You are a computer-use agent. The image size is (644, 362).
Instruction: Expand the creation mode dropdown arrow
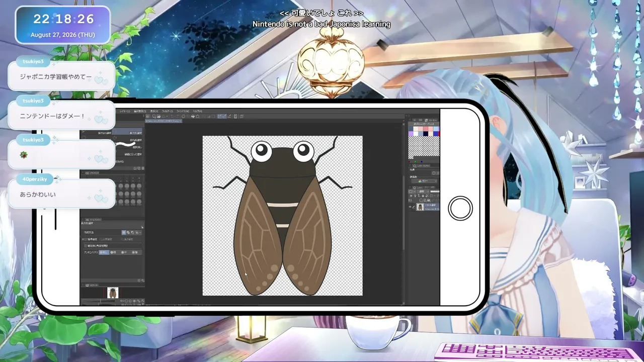(x=140, y=232)
